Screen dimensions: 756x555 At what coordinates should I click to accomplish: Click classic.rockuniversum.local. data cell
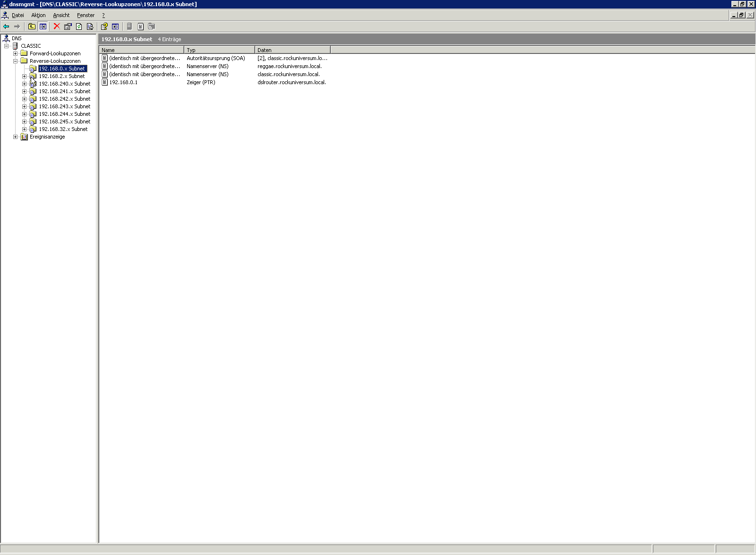(x=289, y=74)
